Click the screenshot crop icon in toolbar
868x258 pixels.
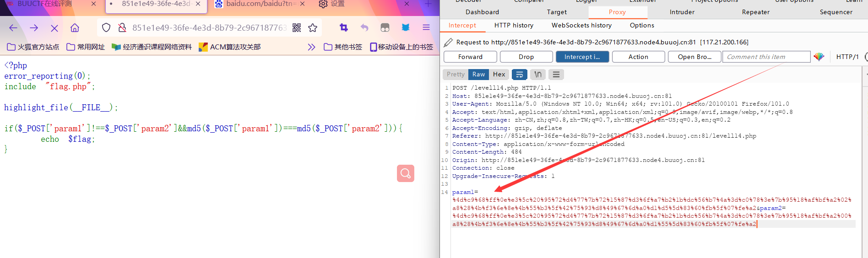click(344, 28)
